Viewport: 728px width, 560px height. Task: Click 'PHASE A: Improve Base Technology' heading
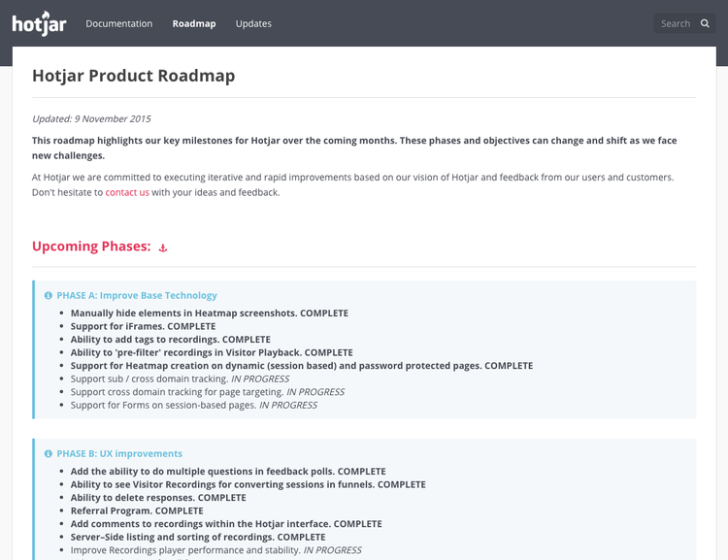tap(137, 295)
